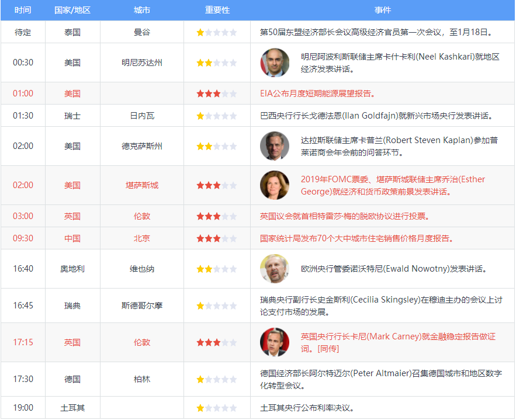Click the red 01:00 time cell
This screenshot has width=516, height=420.
(x=23, y=93)
